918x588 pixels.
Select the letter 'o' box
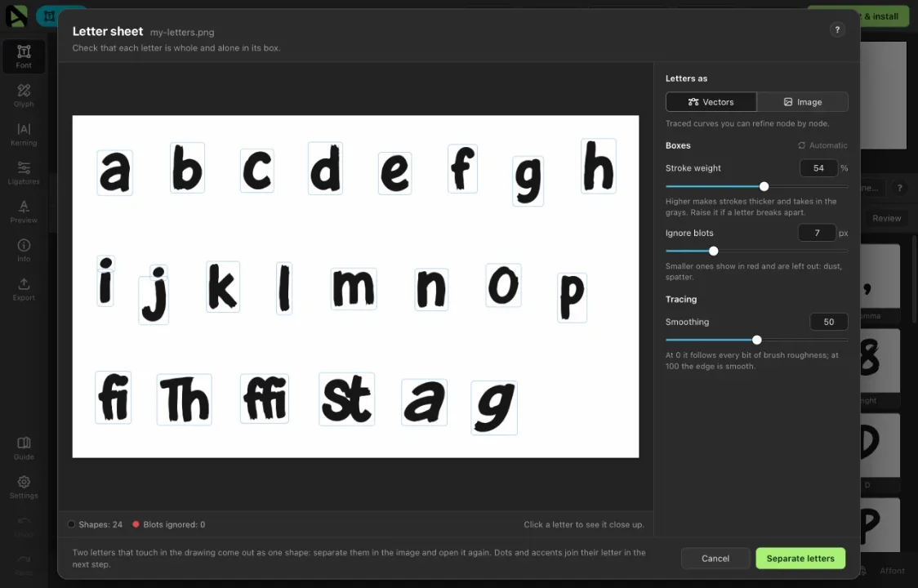tap(503, 285)
